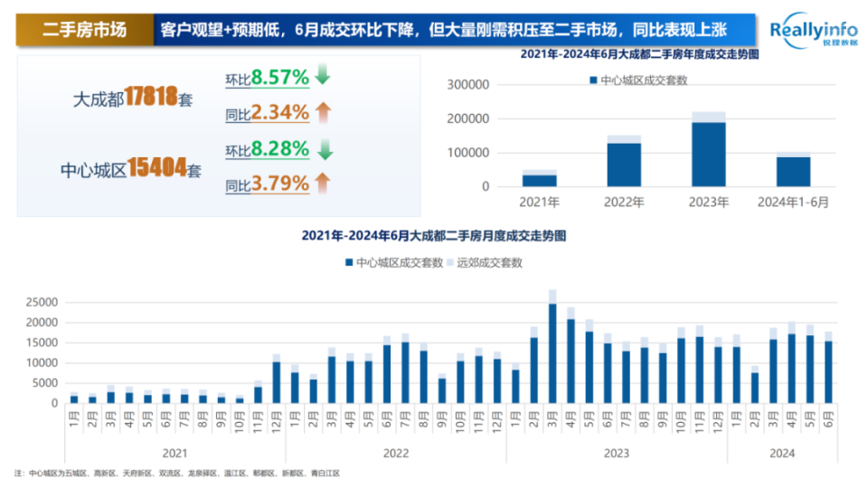This screenshot has height=488, width=868.
Task: Select the 同比2.34% value
Action: (x=267, y=112)
